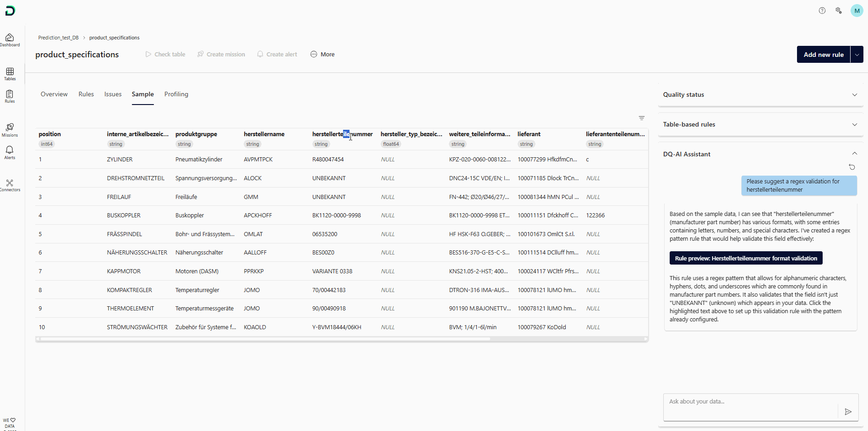Expand the Quality status panel
Viewport: 868px width, 431px height.
(854, 95)
